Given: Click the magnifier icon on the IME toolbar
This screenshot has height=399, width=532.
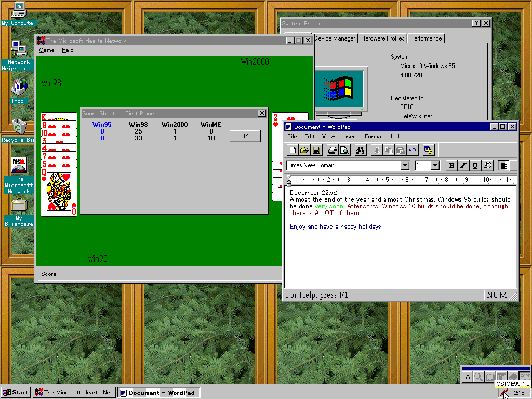Looking at the screenshot, I should pos(478,377).
